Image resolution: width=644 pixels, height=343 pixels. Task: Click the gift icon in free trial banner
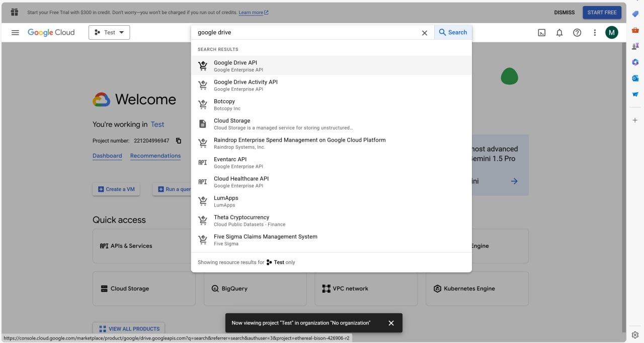coord(15,12)
